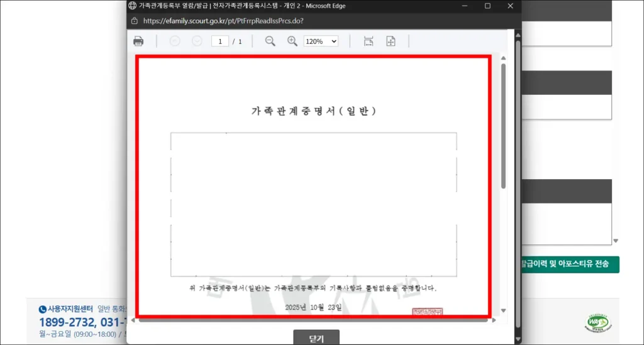Zoom out with the minus magnifier
Image resolution: width=644 pixels, height=345 pixels.
(270, 41)
